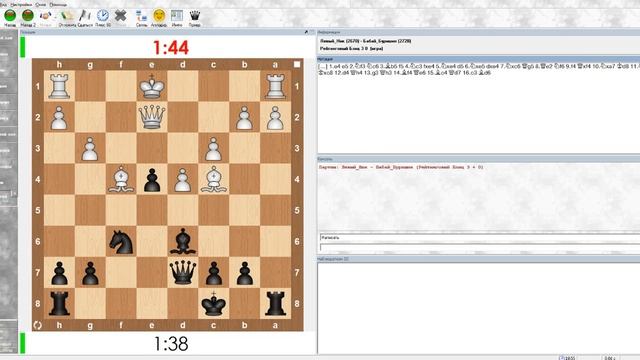Click the clock 'Плюс 60' add time icon

pos(103,16)
